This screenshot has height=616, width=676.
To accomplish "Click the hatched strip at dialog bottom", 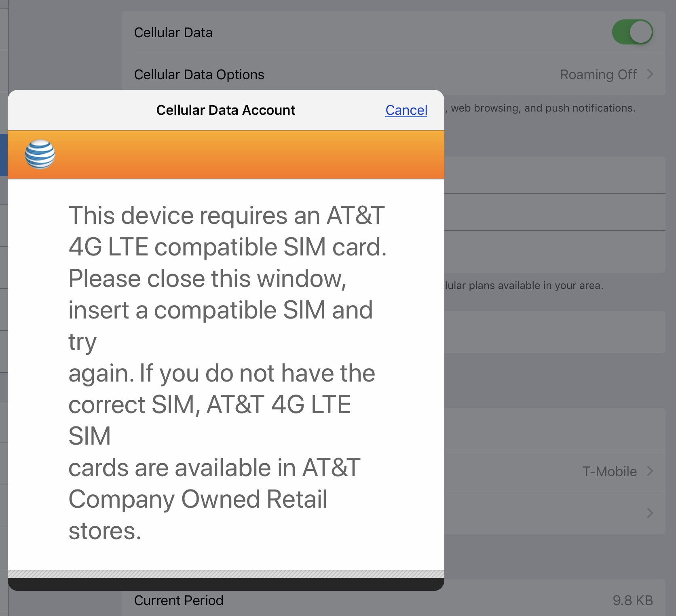I will click(226, 574).
